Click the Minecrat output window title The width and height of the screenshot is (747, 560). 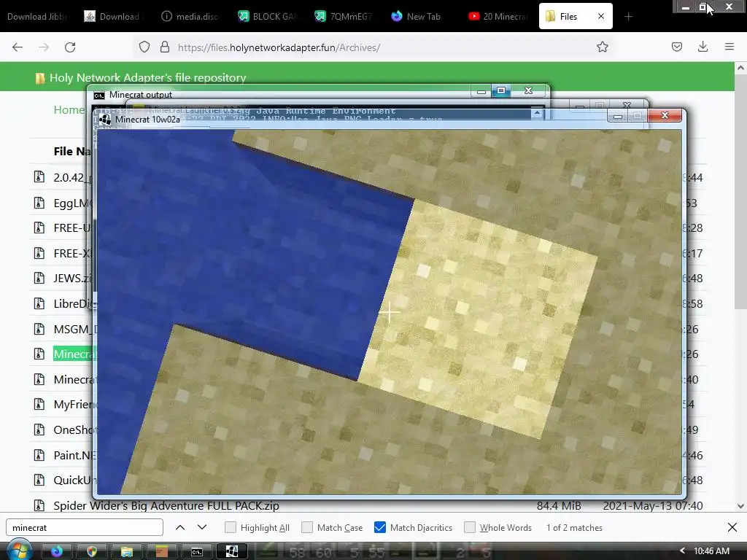coord(141,94)
